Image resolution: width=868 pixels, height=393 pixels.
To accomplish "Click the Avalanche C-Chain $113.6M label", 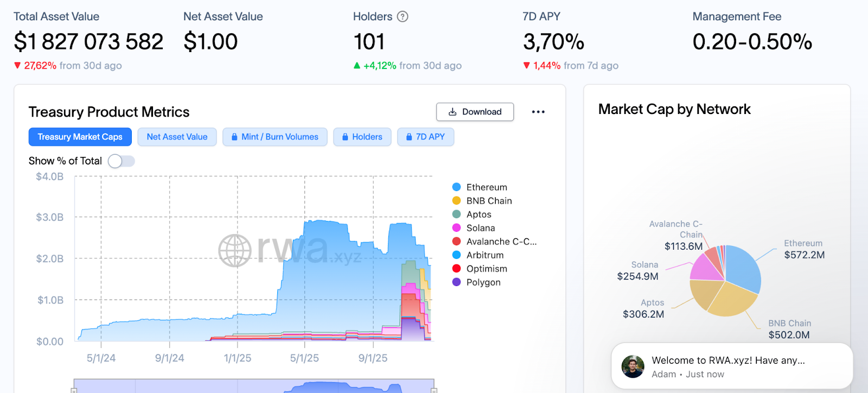I will pyautogui.click(x=676, y=235).
